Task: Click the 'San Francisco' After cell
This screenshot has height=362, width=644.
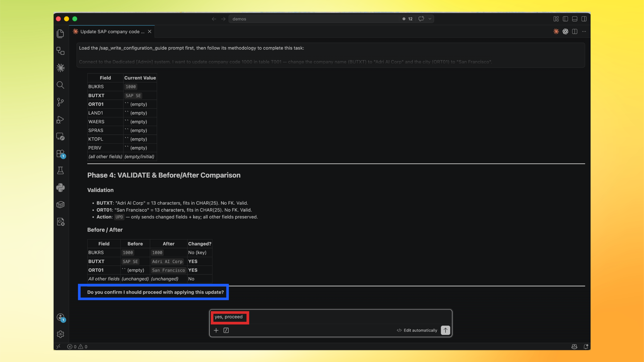Action: [168, 270]
